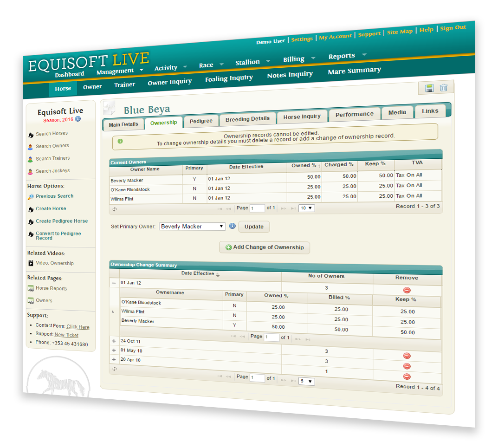This screenshot has width=498, height=448.
Task: Expand the 24 Oct 11 row
Action: pos(114,341)
